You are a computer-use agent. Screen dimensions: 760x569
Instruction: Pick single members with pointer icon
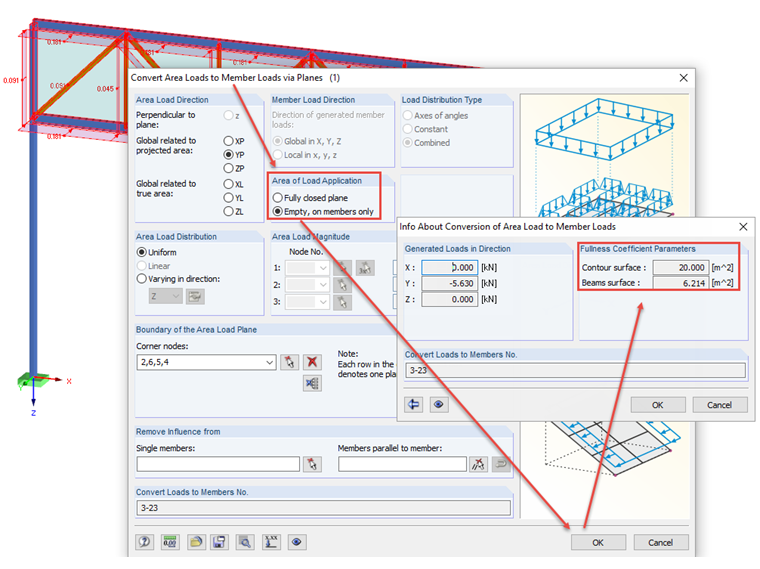312,464
